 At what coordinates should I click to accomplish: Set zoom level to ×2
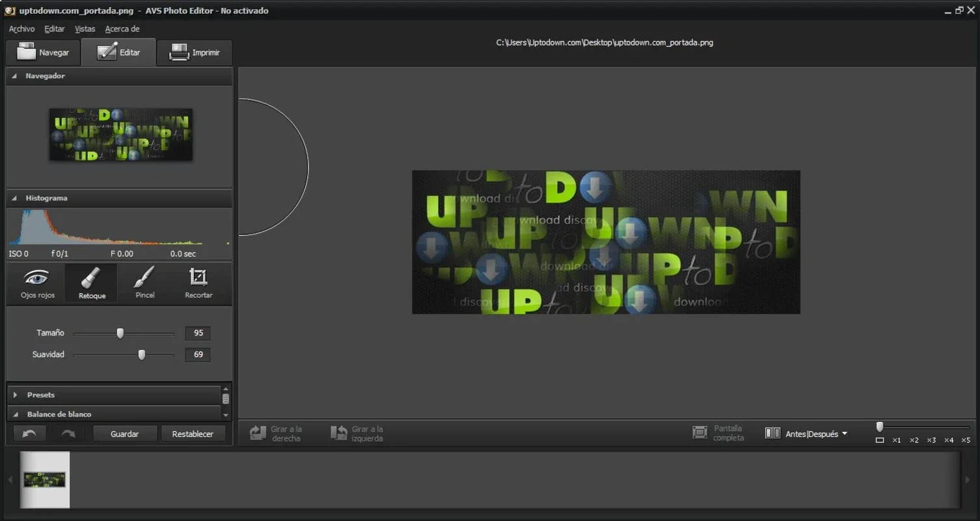tap(914, 440)
